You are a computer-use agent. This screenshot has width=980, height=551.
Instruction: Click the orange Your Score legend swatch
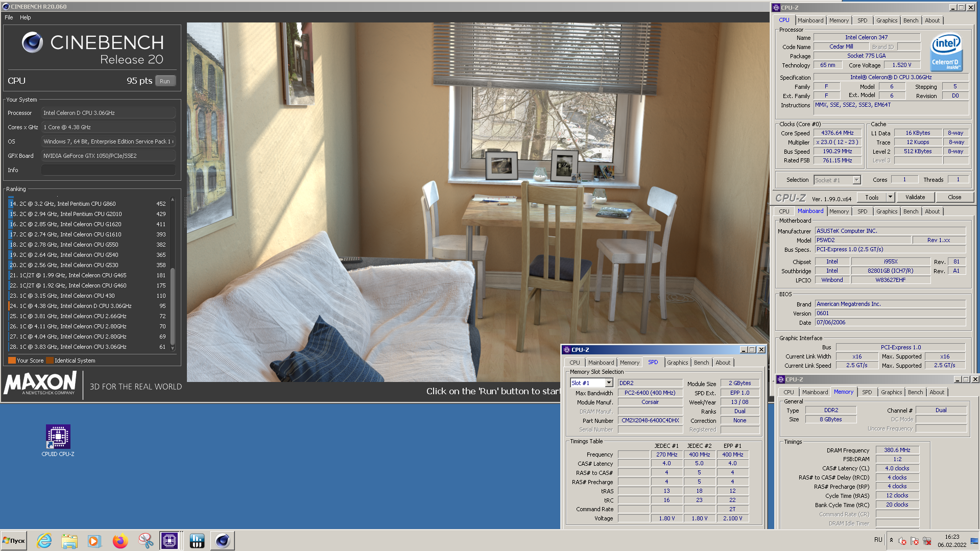click(12, 361)
